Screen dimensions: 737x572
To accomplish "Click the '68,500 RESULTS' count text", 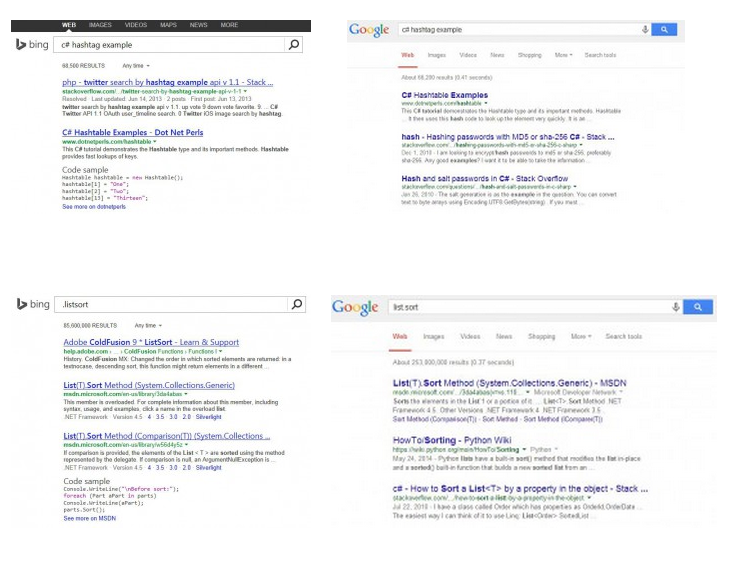I will pyautogui.click(x=83, y=66).
